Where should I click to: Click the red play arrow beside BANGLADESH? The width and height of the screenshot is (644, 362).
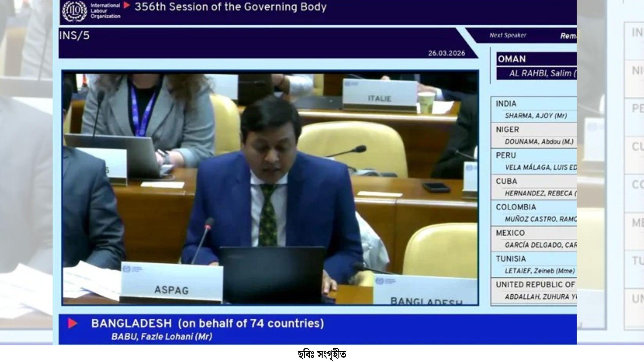click(72, 323)
